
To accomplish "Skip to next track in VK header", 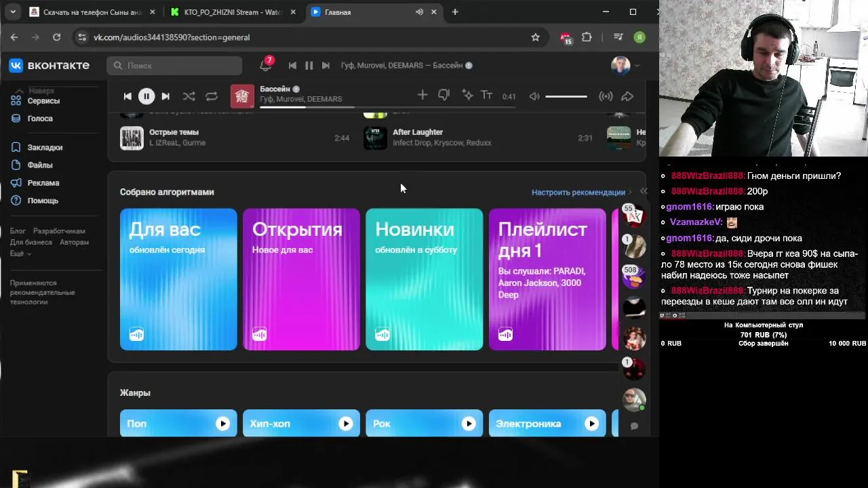I will tap(325, 65).
